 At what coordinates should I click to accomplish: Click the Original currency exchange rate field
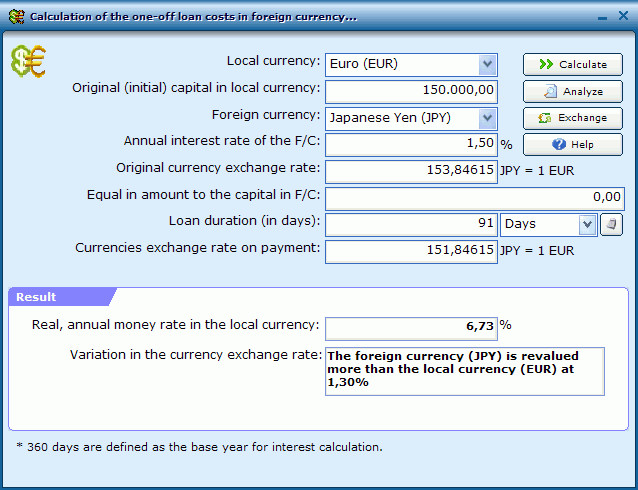click(x=411, y=171)
